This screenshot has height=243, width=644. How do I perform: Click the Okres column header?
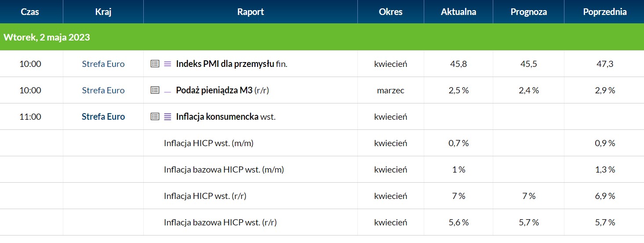(391, 12)
